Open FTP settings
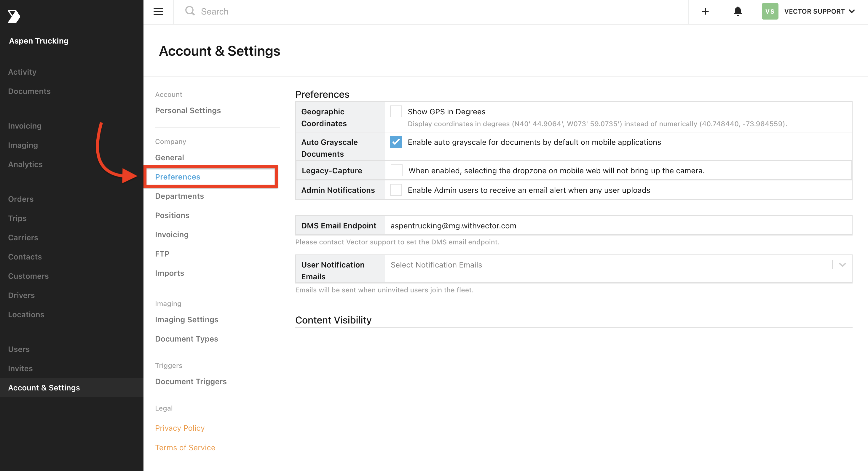868x471 pixels. 162,254
